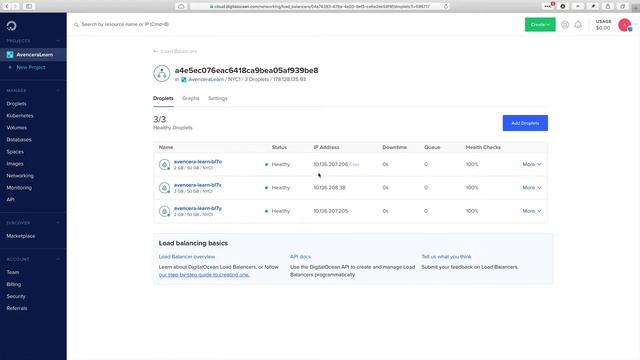This screenshot has height=360, width=640.
Task: Click the browser address bar
Action: pyautogui.click(x=320, y=7)
